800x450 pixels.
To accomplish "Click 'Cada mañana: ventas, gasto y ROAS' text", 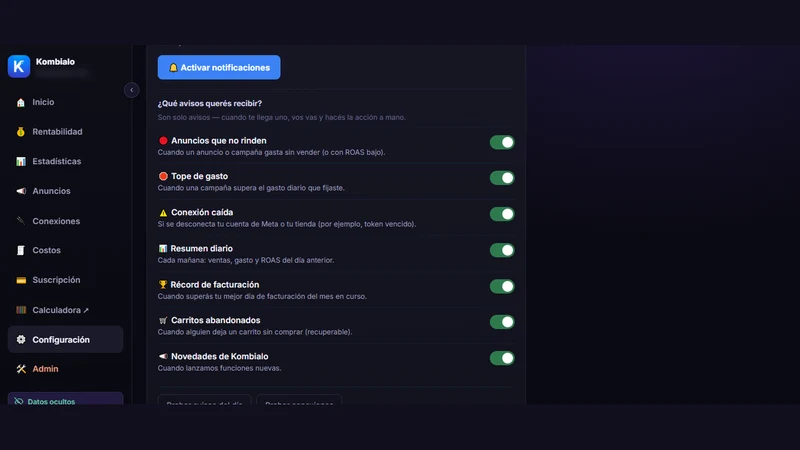I will (246, 260).
